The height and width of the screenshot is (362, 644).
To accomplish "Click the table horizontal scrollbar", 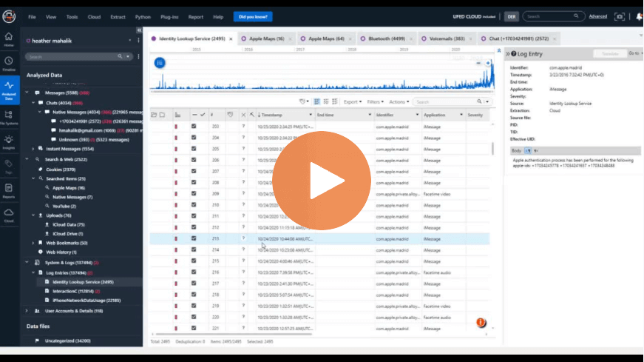I will [x=234, y=334].
